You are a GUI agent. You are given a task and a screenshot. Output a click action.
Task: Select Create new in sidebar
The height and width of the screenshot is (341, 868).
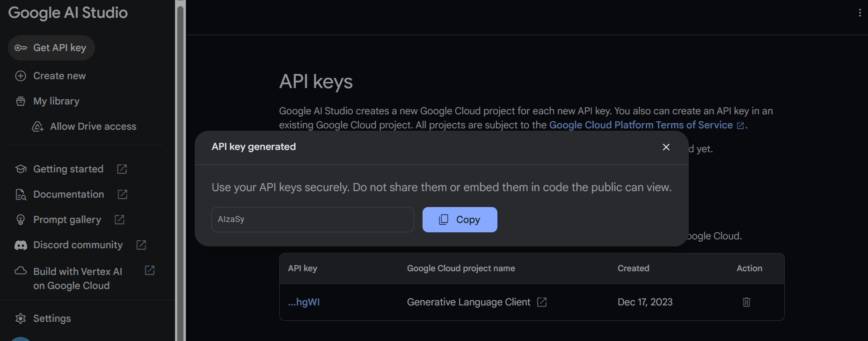(x=59, y=76)
